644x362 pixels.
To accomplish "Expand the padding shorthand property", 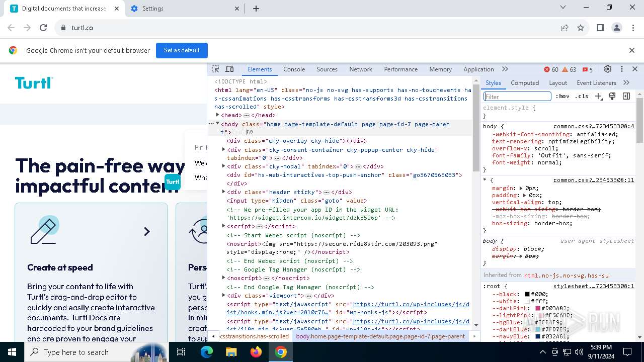I will [525, 195].
